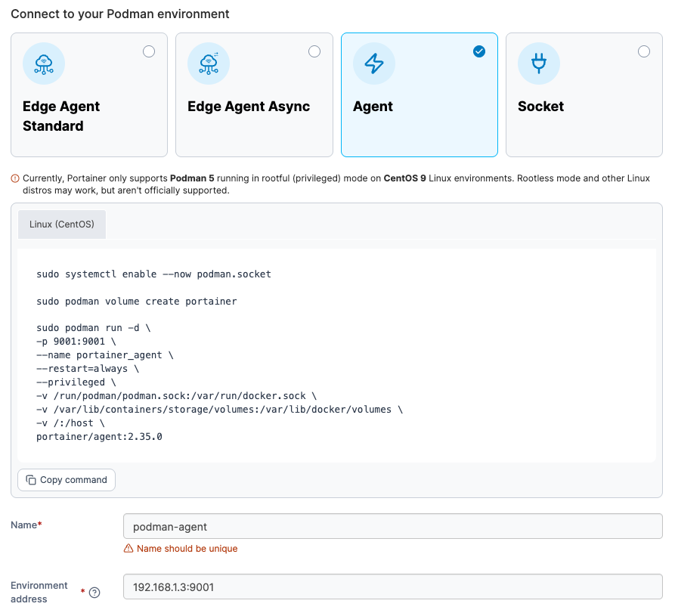Select the Edge Agent Async radio button

314,51
